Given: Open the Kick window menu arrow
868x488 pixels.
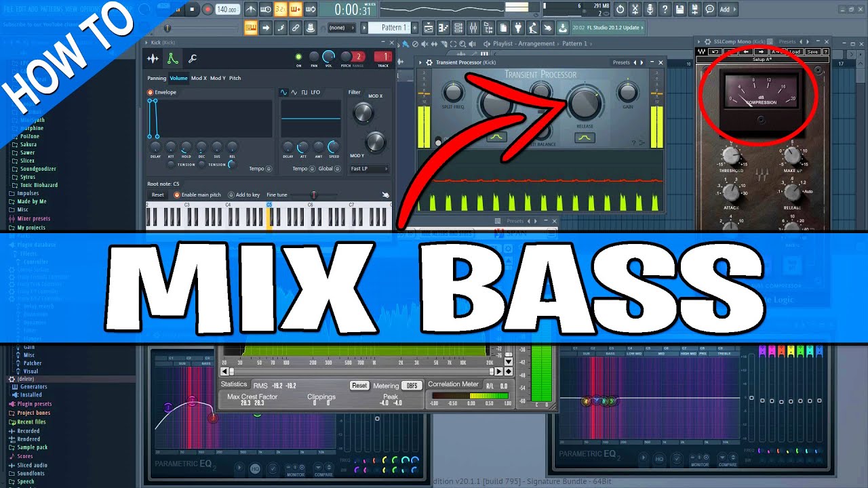Looking at the screenshot, I should [x=146, y=43].
